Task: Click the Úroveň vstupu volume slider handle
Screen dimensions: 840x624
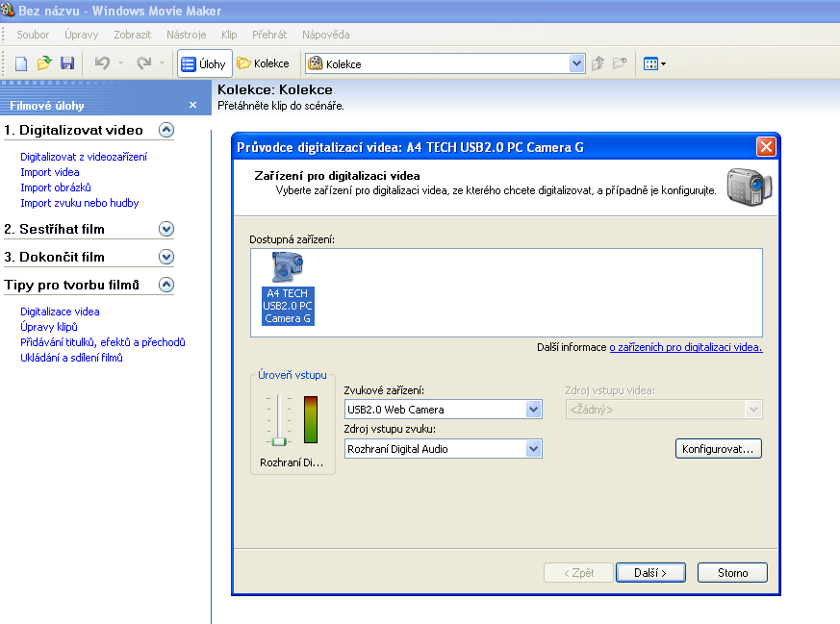Action: pyautogui.click(x=279, y=441)
